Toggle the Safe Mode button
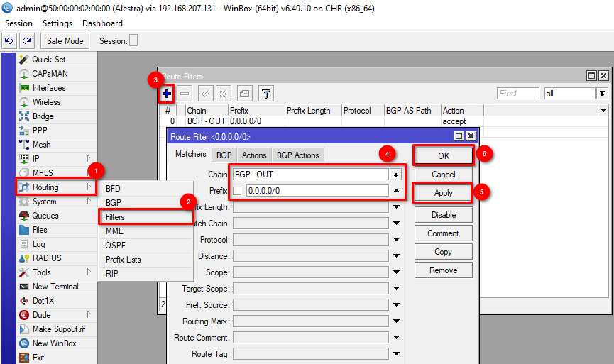614x364 pixels. coord(65,41)
